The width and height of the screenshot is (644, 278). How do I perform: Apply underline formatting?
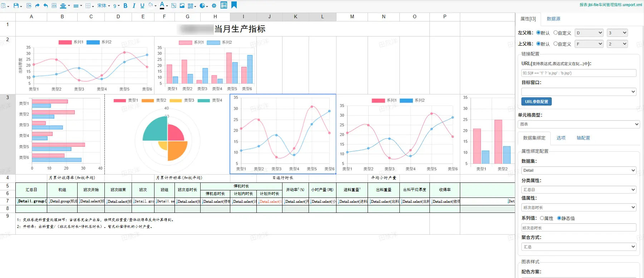tap(142, 6)
